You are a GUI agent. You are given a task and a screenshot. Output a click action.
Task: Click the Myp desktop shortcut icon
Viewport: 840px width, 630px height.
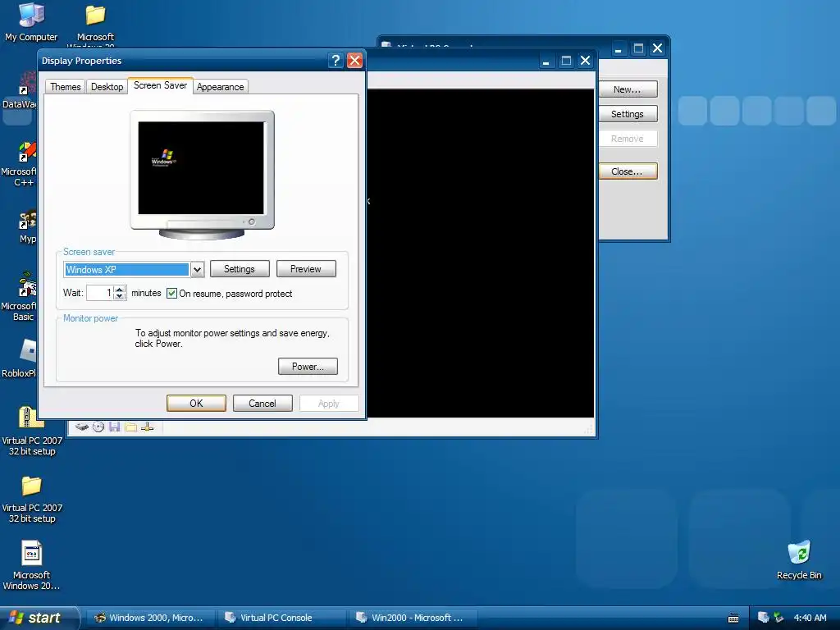coord(27,226)
